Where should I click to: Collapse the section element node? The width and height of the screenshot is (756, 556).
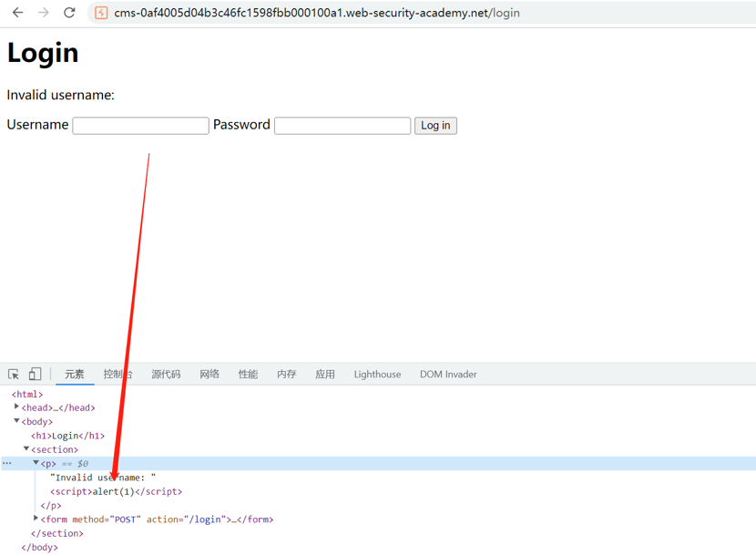26,448
